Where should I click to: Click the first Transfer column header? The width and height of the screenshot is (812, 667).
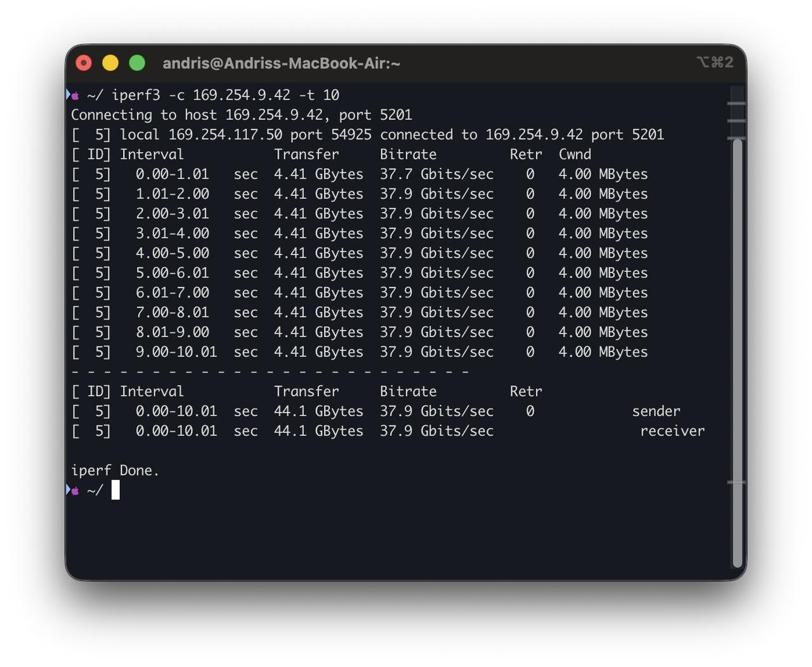pyautogui.click(x=306, y=154)
